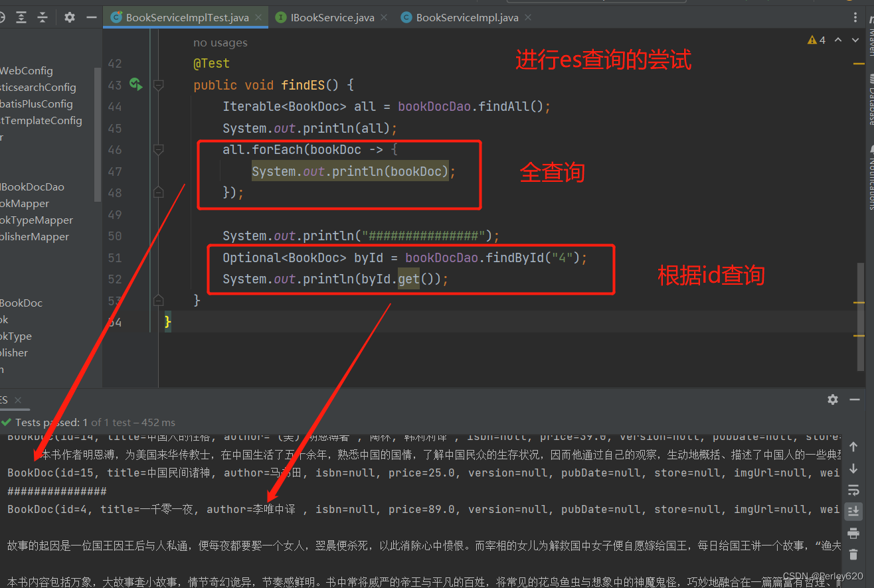Clear console output with trash icon
Image resolution: width=874 pixels, height=588 pixels.
pos(854,554)
